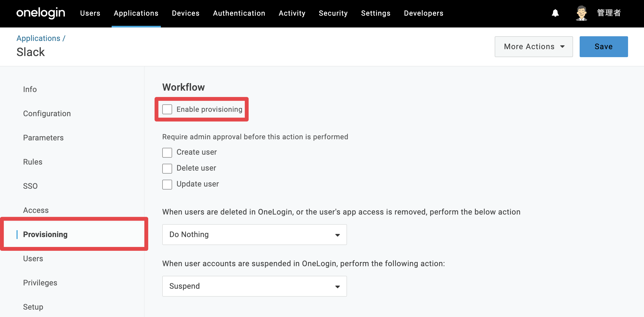
Task: Click the 管理者 account name
Action: 609,13
